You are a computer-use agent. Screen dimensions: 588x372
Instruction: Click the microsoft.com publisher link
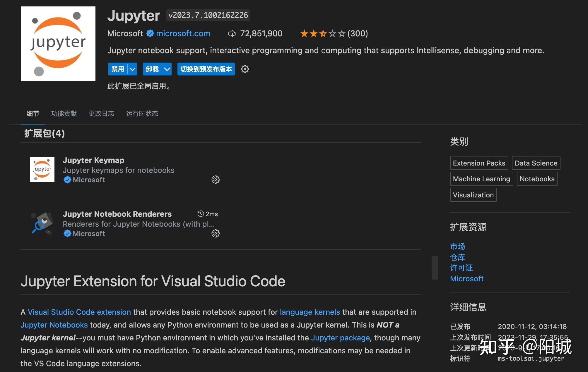(x=183, y=33)
